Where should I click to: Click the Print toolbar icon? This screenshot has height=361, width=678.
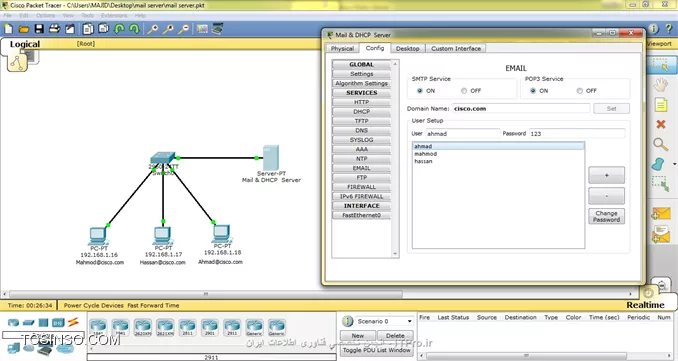coord(54,29)
